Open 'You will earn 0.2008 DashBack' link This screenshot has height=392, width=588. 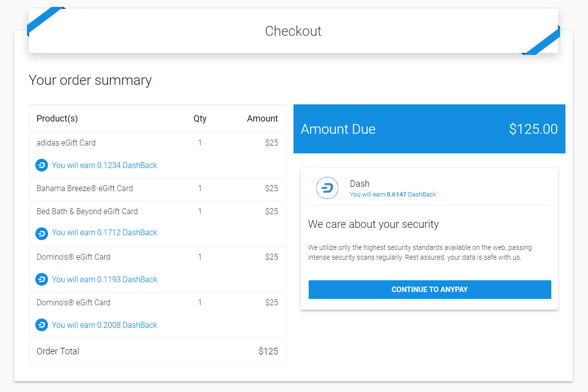coord(104,325)
